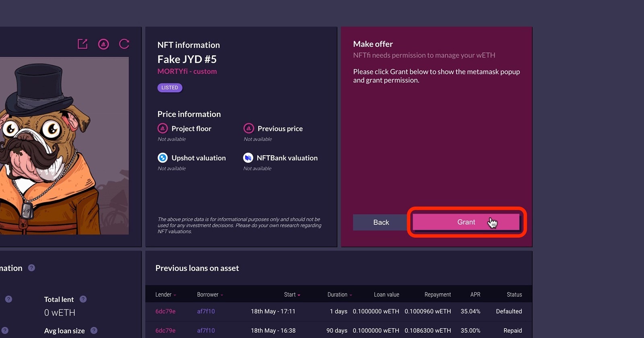Click the APR column header

475,295
